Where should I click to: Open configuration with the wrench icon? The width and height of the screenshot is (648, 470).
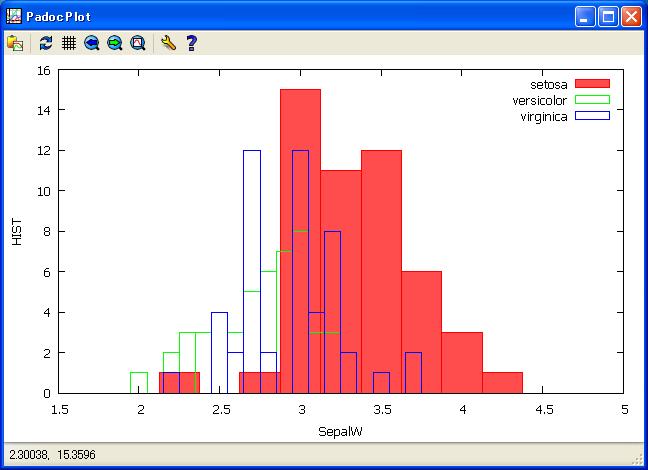pos(168,43)
